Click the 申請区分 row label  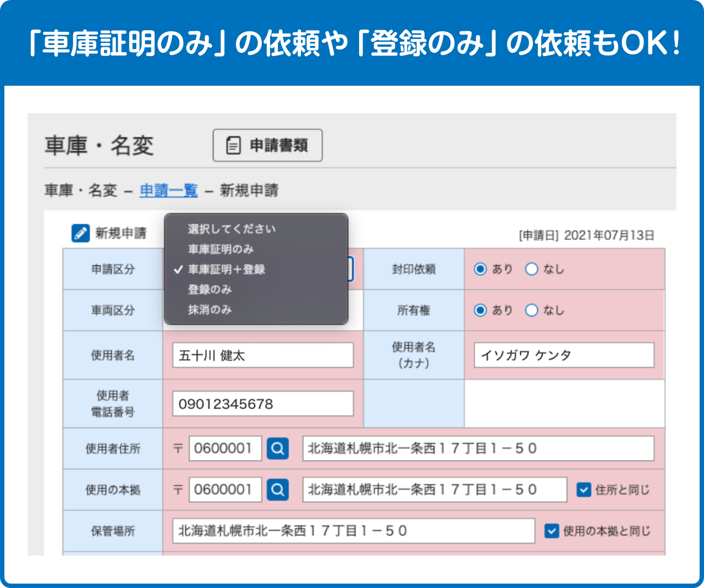coord(113,269)
